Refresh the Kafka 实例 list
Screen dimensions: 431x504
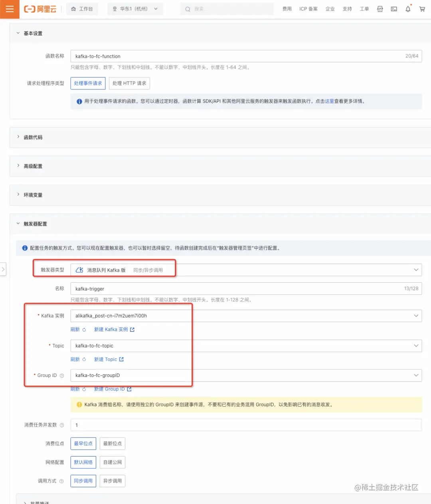[78, 329]
